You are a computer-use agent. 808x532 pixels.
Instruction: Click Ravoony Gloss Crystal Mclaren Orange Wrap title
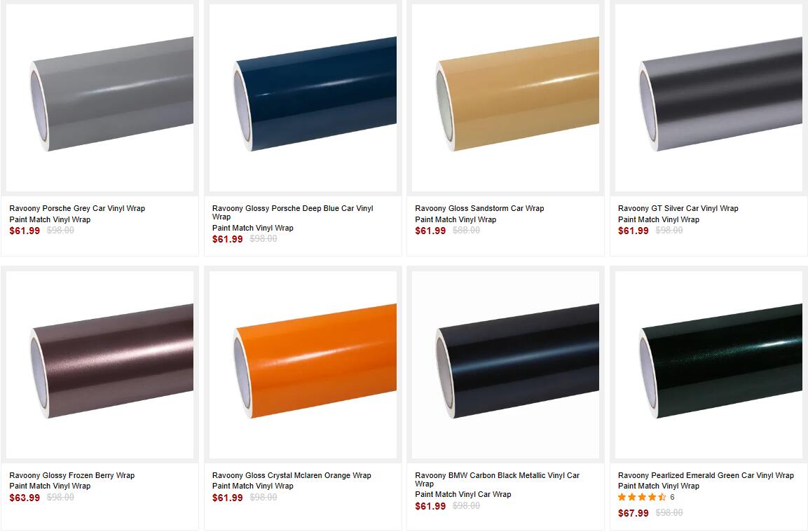(292, 475)
